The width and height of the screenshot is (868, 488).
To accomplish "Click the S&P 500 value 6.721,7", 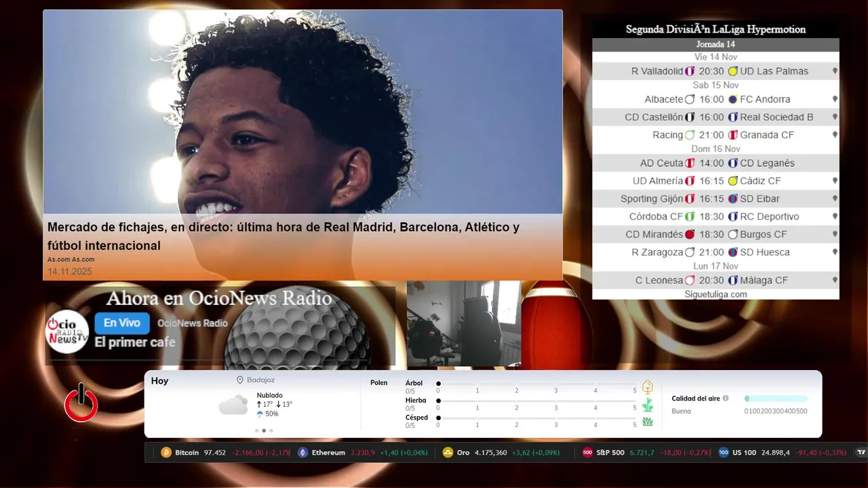I will [x=642, y=453].
